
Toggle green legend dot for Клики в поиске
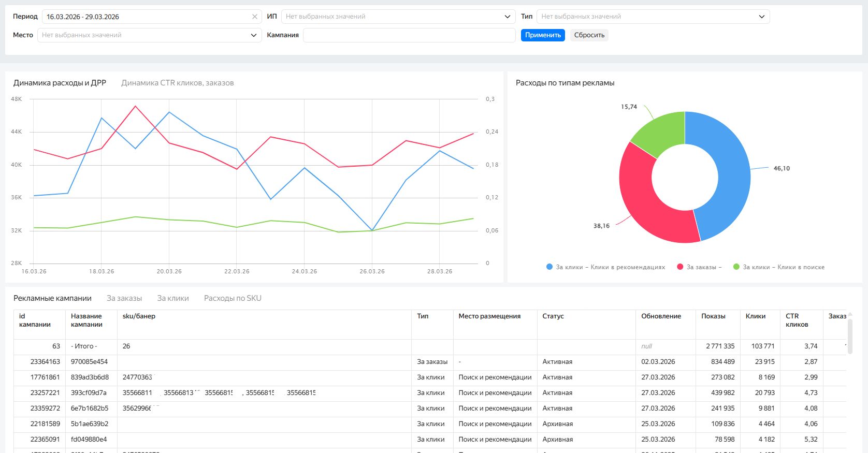[x=736, y=267]
